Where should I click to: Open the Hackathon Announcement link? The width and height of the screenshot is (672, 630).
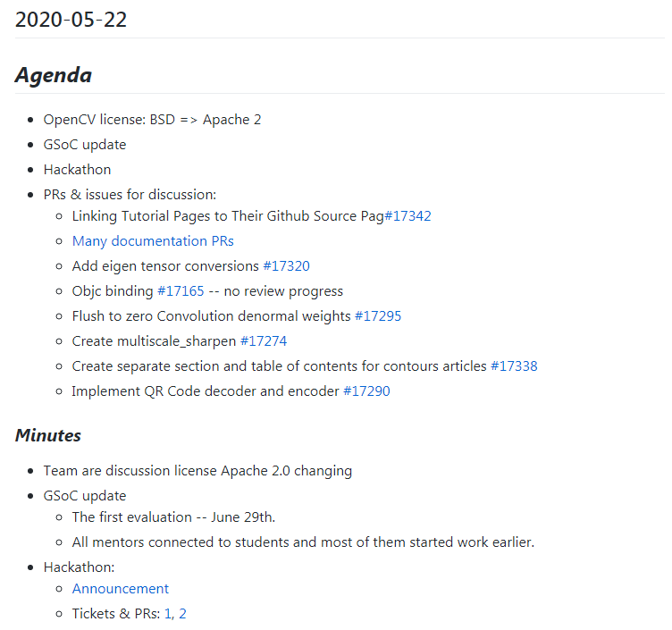tap(121, 588)
